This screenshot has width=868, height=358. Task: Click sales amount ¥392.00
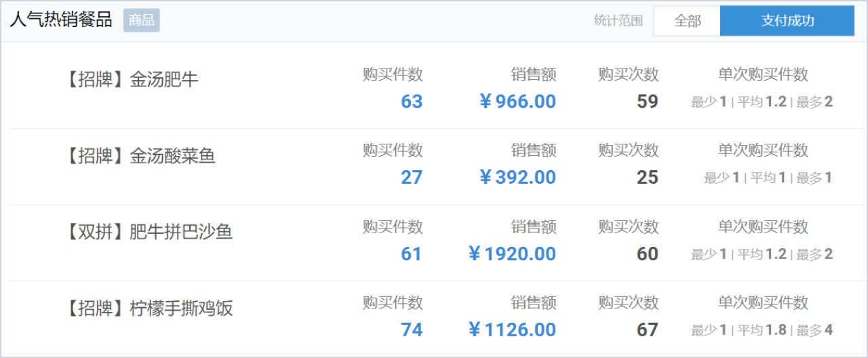pos(517,178)
